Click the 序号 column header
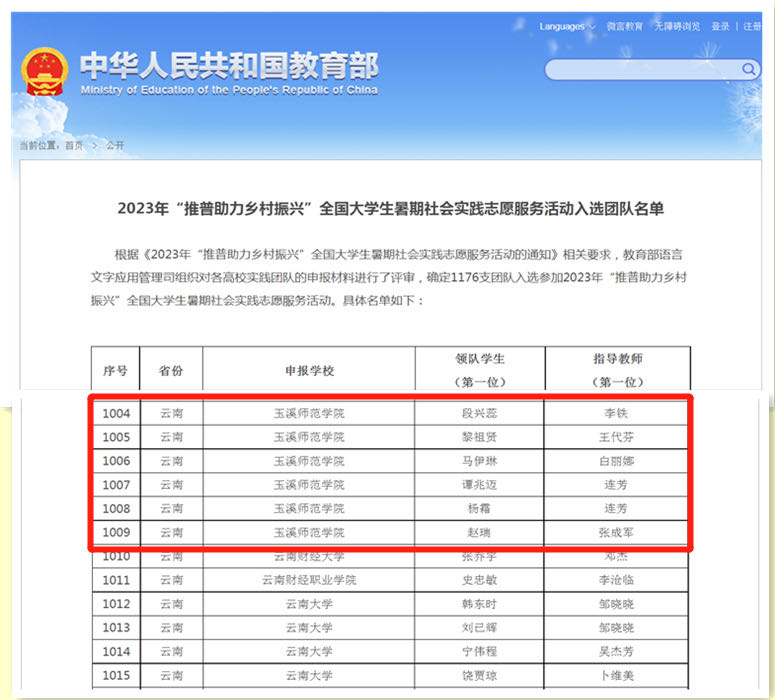Viewport: 775px width, 700px height. coord(115,370)
